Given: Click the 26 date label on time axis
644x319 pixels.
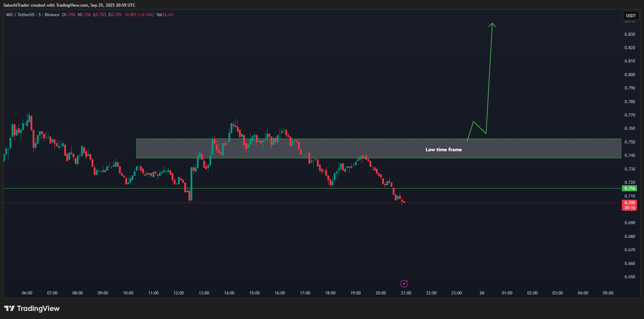Looking at the screenshot, I should (482, 293).
